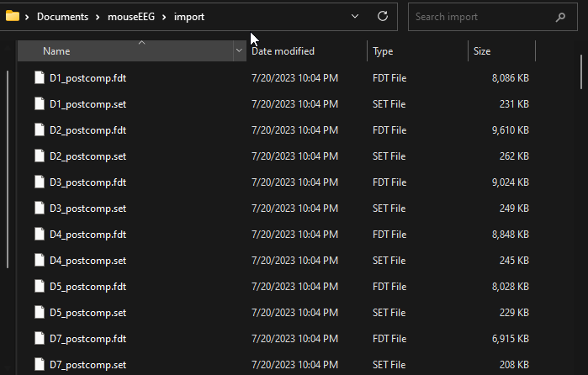Click the refresh button beside address bar
The width and height of the screenshot is (588, 375).
pyautogui.click(x=383, y=16)
